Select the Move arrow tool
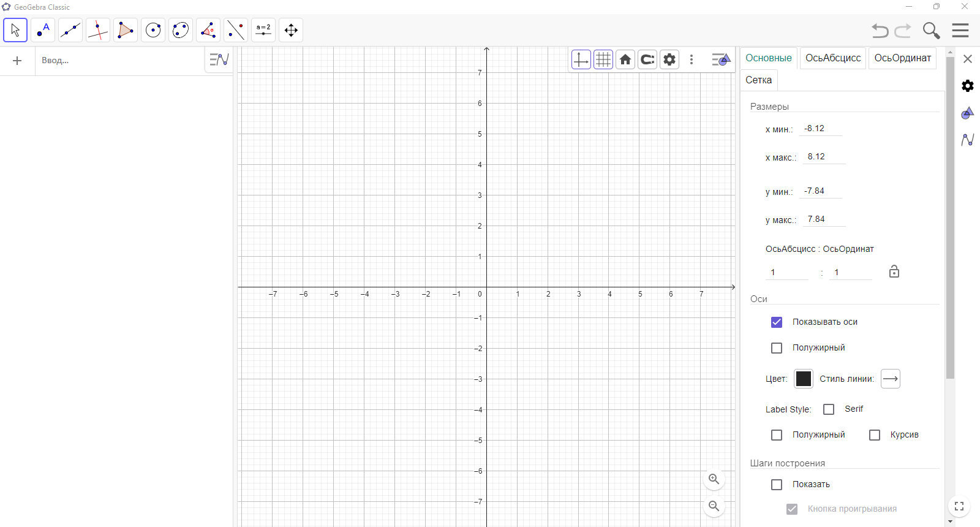The height and width of the screenshot is (527, 980). point(15,30)
